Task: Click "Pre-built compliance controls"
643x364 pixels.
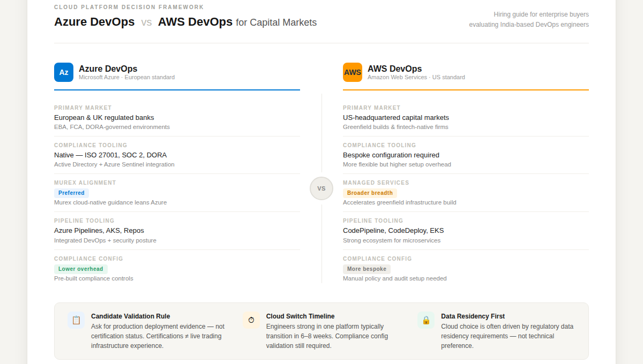Action: 94,278
